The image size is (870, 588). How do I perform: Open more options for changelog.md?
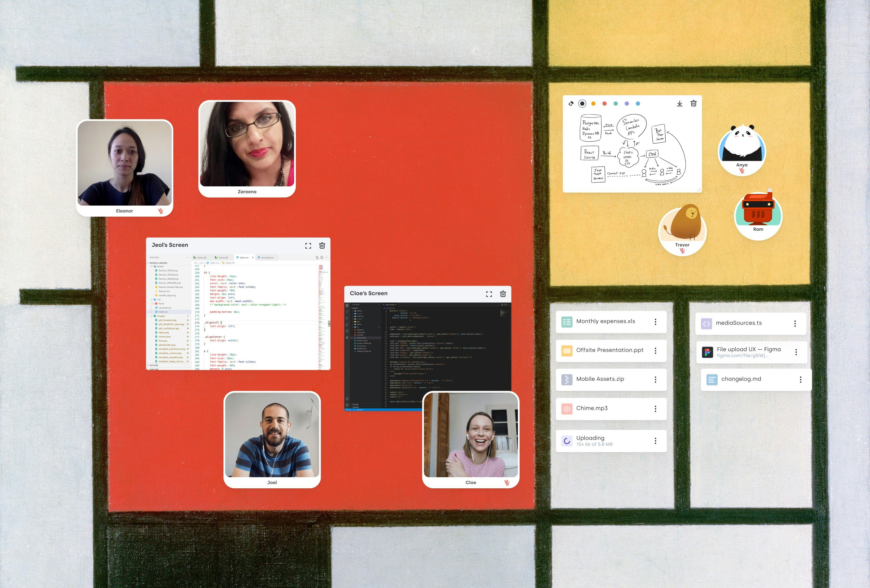800,380
